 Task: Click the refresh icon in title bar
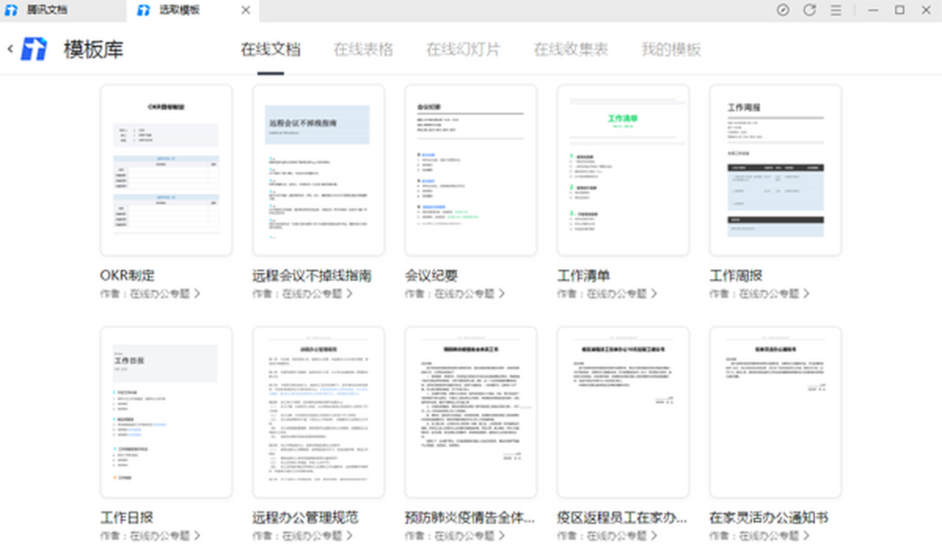[x=809, y=10]
